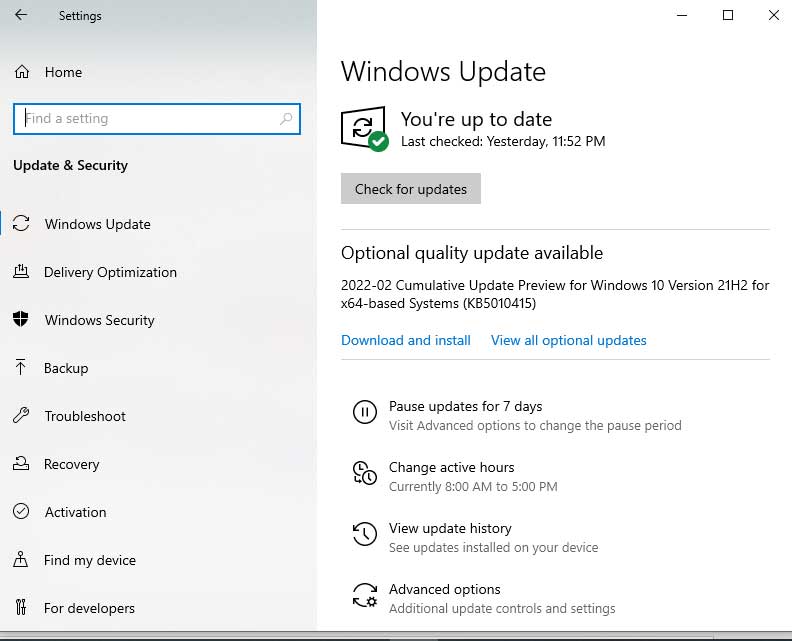The width and height of the screenshot is (792, 641).
Task: Close the Settings window
Action: coord(773,15)
